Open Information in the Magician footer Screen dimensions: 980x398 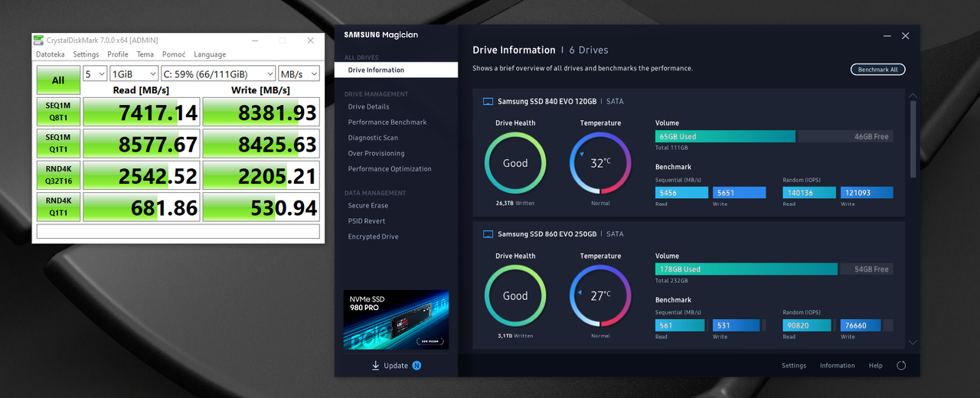click(x=838, y=366)
